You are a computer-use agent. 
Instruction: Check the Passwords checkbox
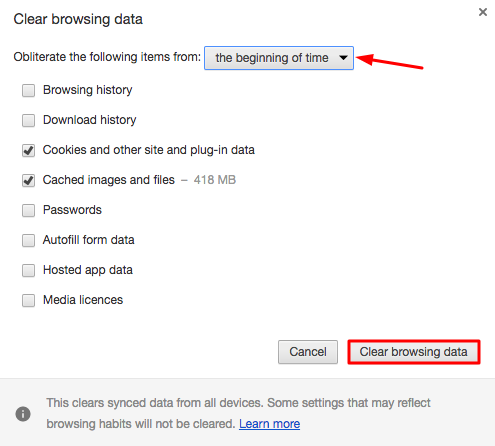point(28,210)
